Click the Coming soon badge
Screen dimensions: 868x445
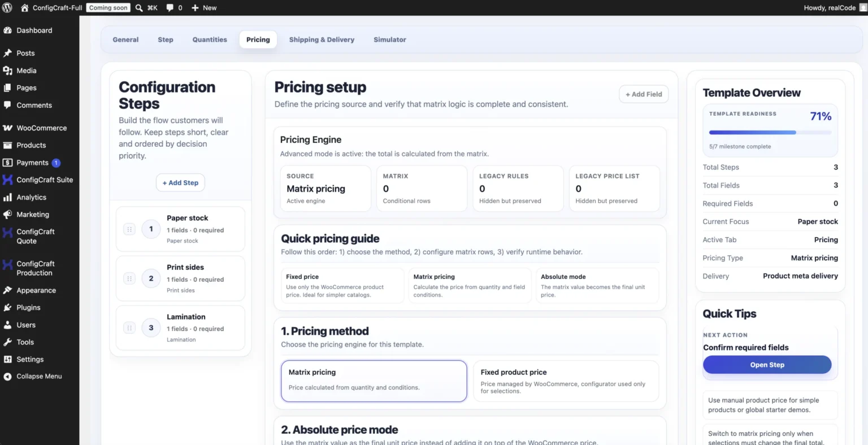[108, 8]
